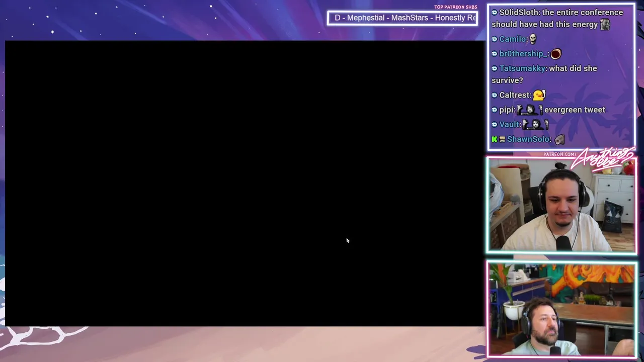Click the yellow emoji after Caltrest

pyautogui.click(x=539, y=95)
